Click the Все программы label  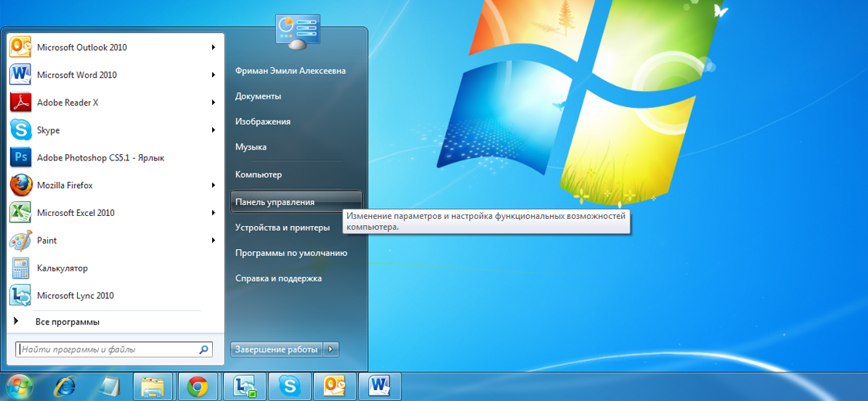68,322
